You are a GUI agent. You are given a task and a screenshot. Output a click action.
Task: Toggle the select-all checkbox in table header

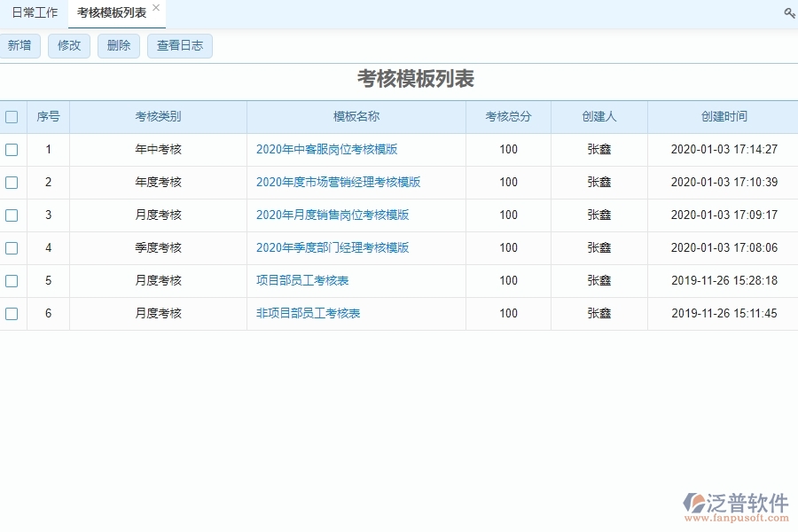(12, 116)
